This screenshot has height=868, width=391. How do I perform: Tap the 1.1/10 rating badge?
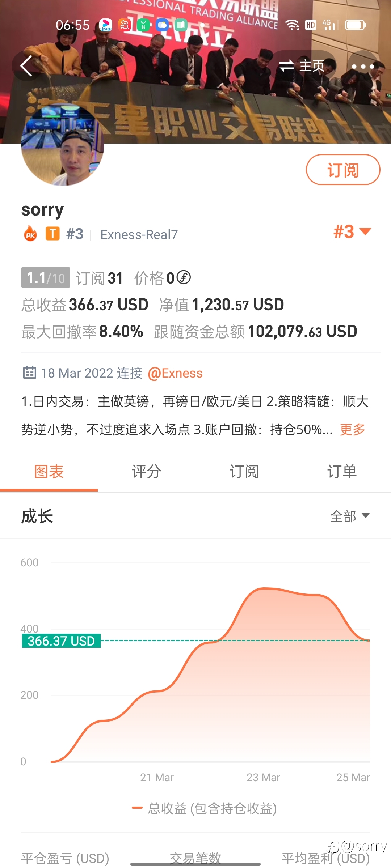click(46, 277)
